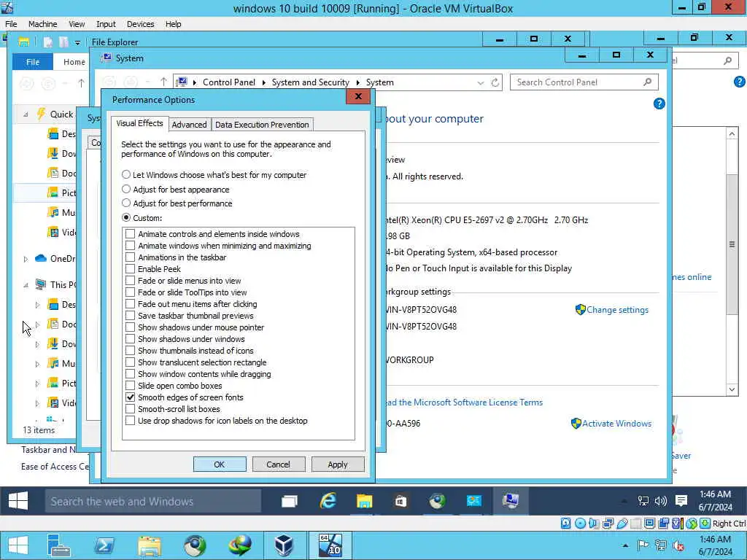
Task: Click the Activate Windows link
Action: click(x=616, y=424)
